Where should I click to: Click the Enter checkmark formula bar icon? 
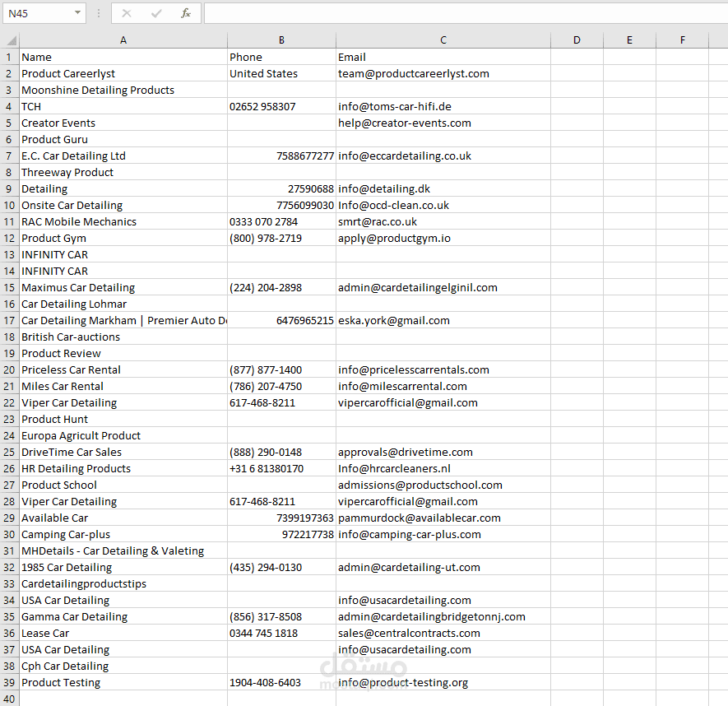tap(156, 13)
